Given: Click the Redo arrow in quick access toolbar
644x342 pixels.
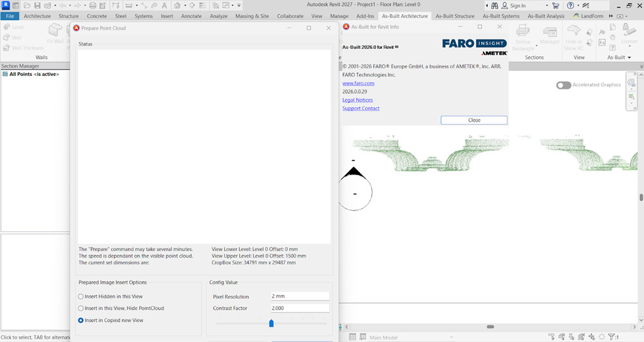Looking at the screenshot, I should (77, 5).
